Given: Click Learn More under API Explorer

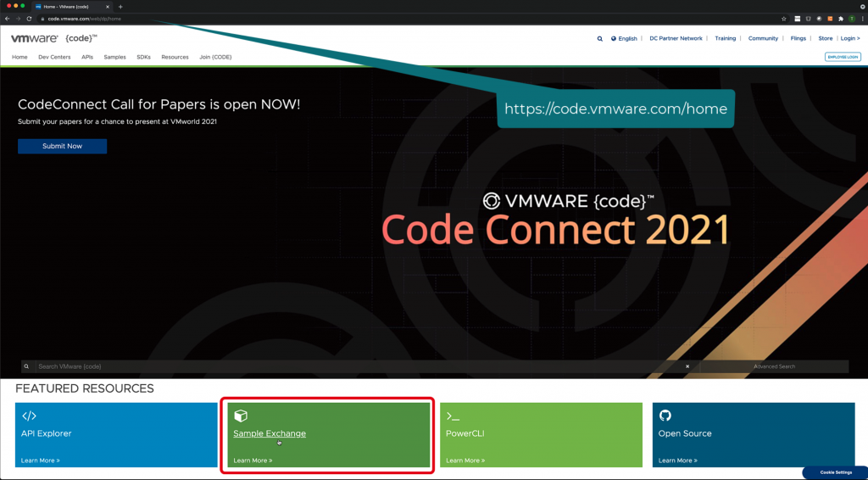Looking at the screenshot, I should click(x=41, y=460).
